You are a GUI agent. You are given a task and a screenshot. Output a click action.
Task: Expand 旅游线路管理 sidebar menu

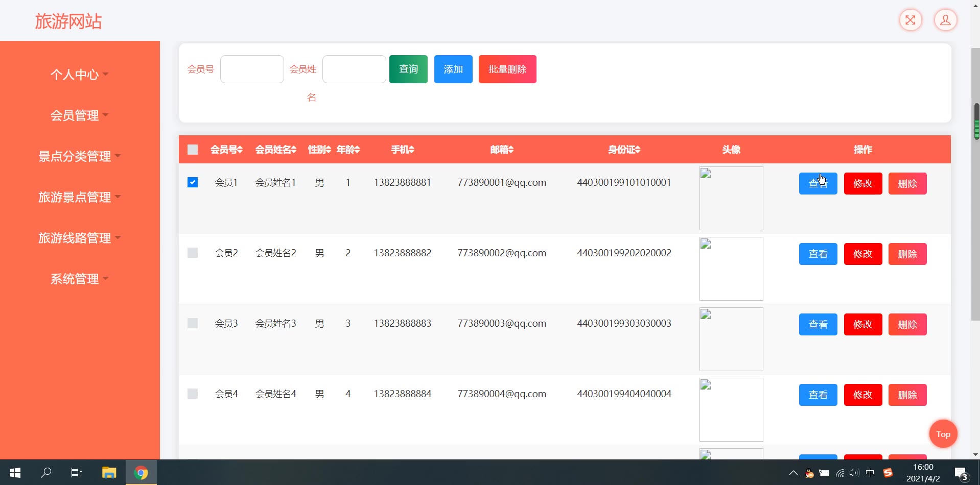coord(79,238)
